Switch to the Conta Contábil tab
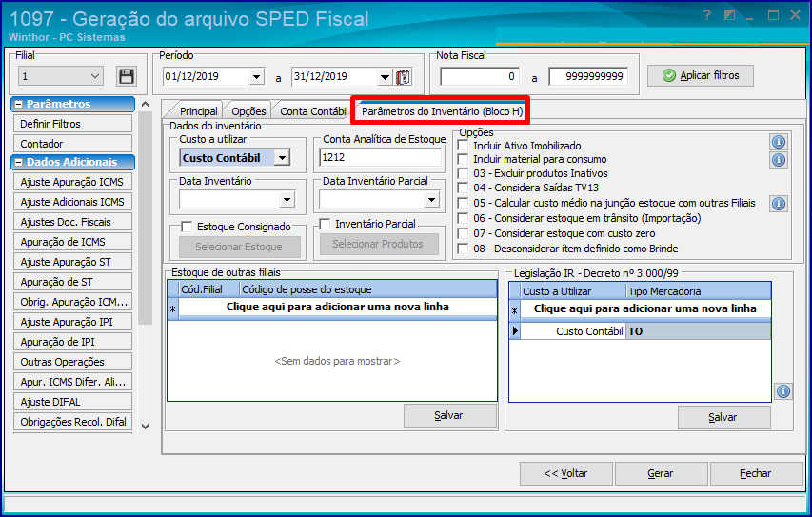 (x=313, y=111)
